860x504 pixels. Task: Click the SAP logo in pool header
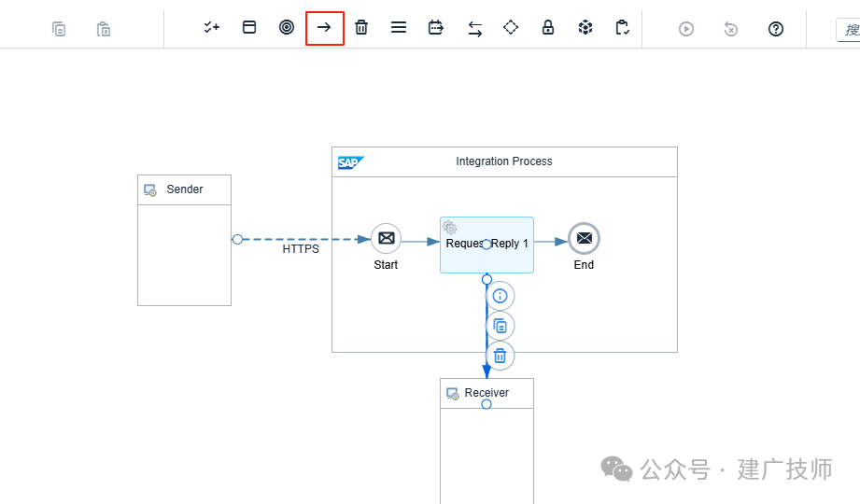pos(350,163)
